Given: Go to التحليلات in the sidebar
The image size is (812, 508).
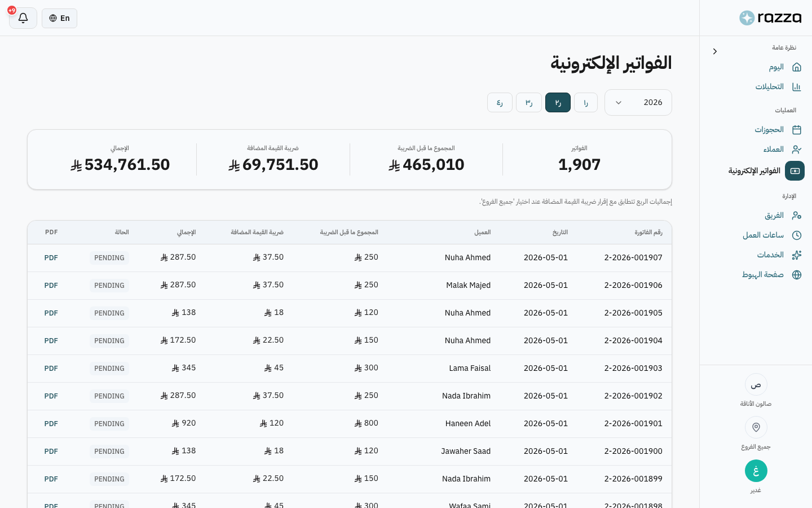Looking at the screenshot, I should pyautogui.click(x=770, y=87).
